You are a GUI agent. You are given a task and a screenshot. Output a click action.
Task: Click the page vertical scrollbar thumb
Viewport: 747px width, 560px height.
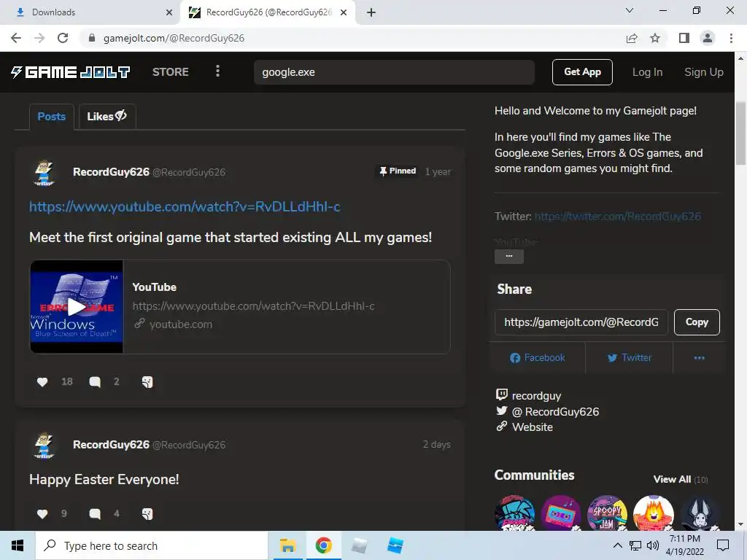coord(741,133)
